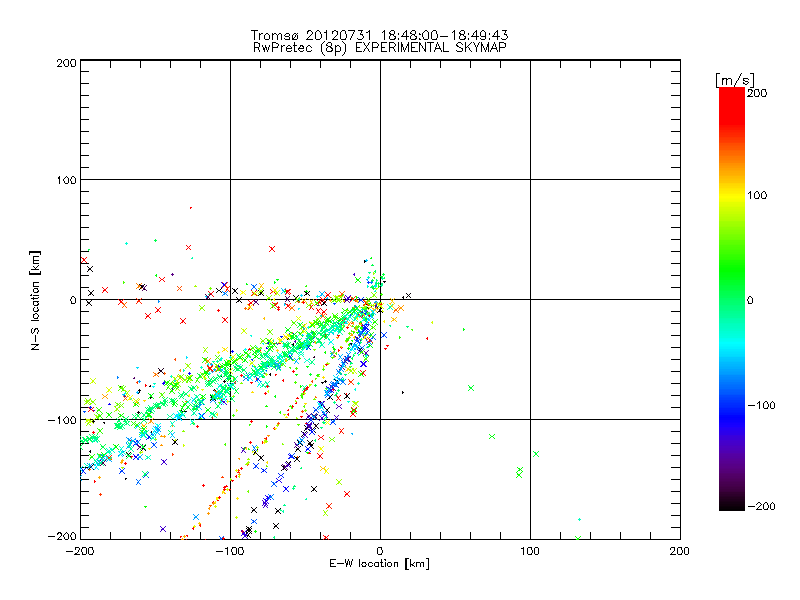Click grid intersection at x=-100, y=100

pyautogui.click(x=230, y=180)
